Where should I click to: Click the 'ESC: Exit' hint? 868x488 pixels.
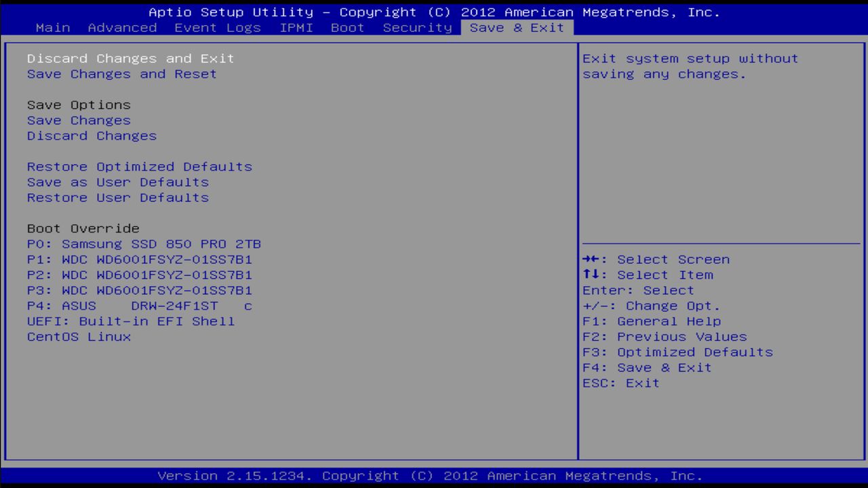tap(621, 384)
